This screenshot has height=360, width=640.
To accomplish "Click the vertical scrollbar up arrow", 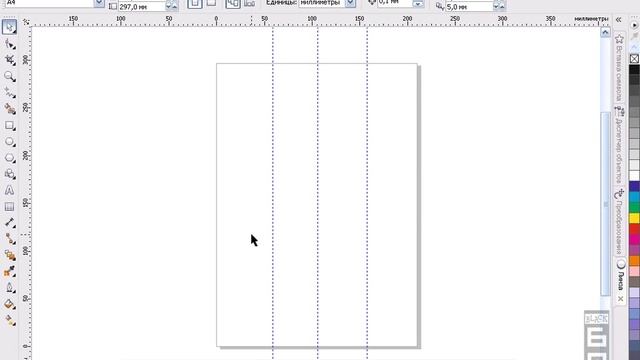I will 605,32.
